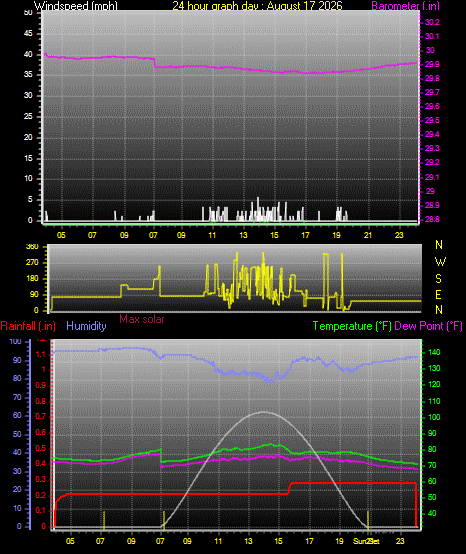Click 140 on the temperature axis

434,352
